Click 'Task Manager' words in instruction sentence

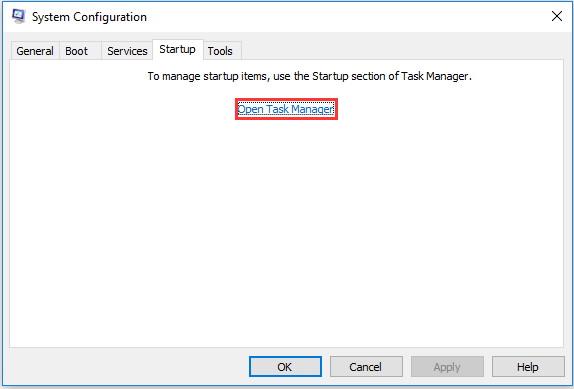pos(435,76)
